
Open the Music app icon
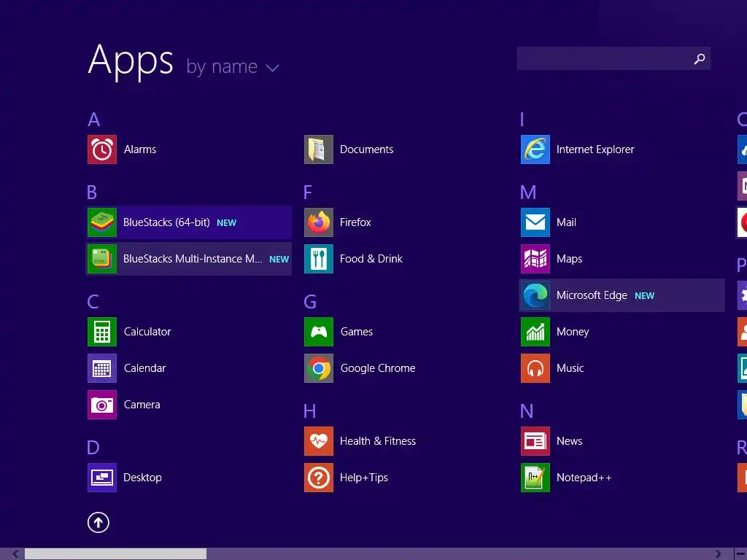pyautogui.click(x=535, y=368)
